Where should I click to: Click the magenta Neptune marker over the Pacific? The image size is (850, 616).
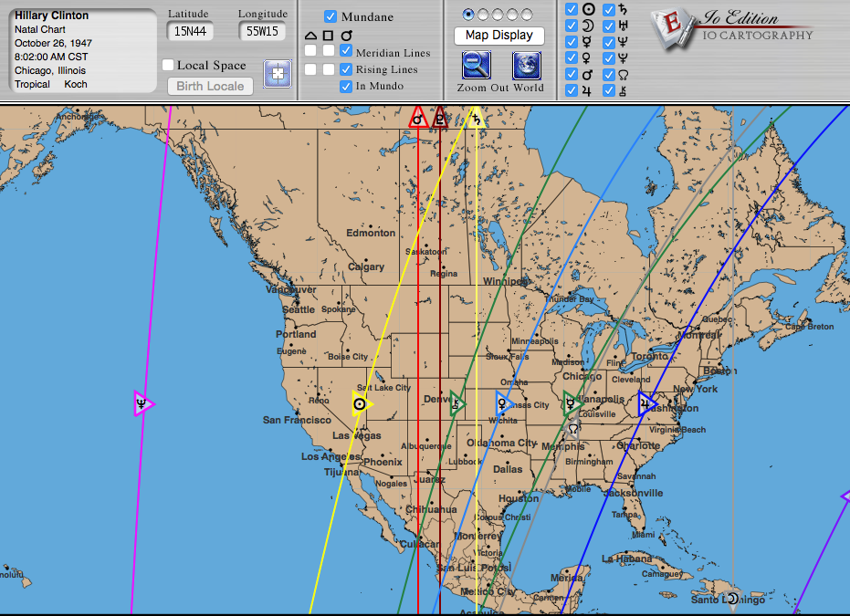click(x=142, y=402)
